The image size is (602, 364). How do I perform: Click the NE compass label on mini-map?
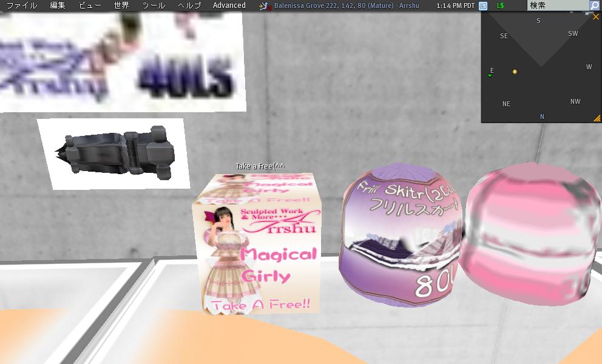point(506,104)
